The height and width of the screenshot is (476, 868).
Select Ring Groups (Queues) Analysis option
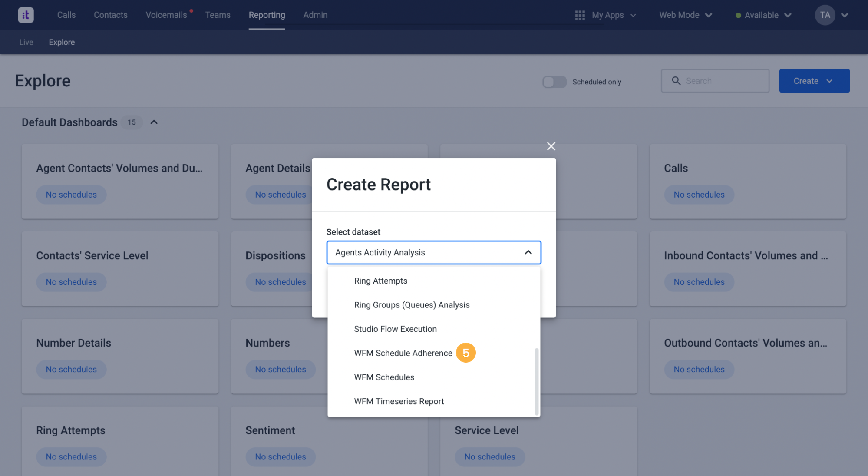[411, 304]
